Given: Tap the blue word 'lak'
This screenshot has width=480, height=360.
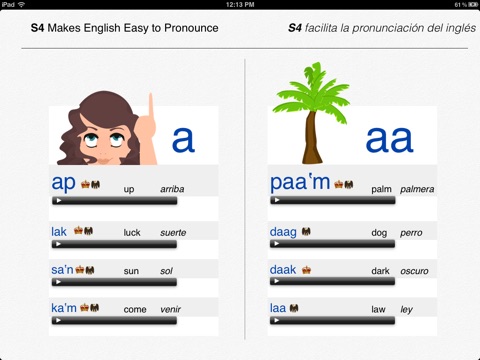Looking at the screenshot, I should (59, 231).
